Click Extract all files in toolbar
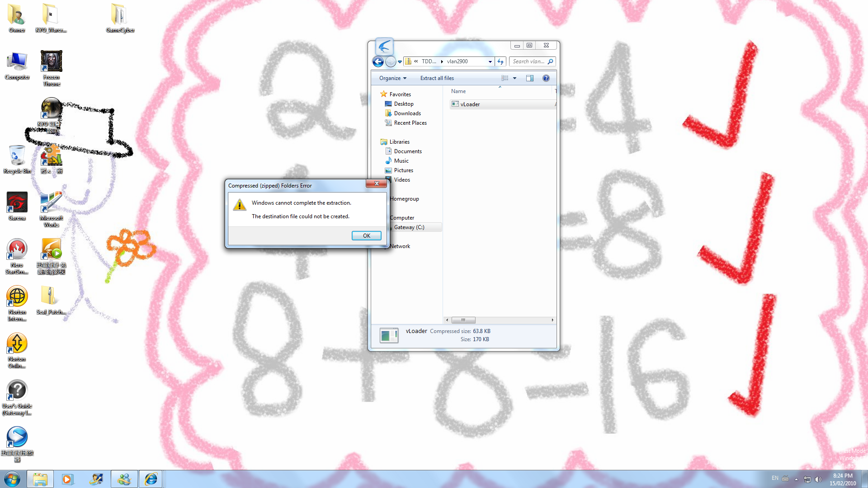868x488 pixels. pyautogui.click(x=437, y=78)
